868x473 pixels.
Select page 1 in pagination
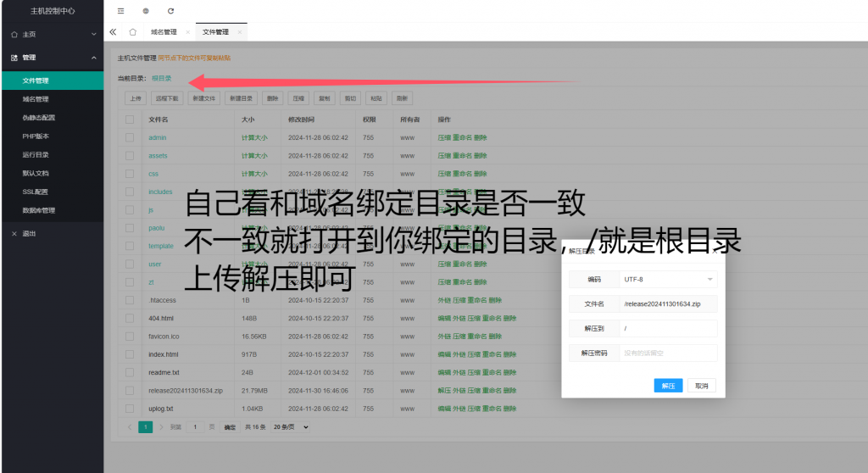(x=146, y=427)
